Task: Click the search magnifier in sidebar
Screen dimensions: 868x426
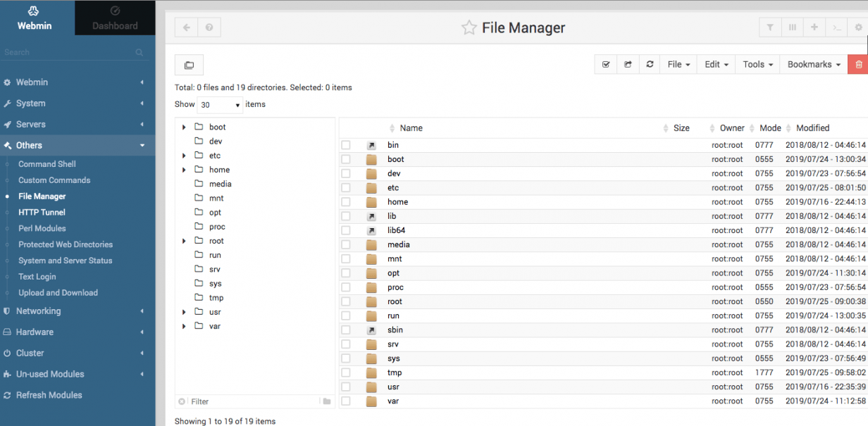Action: [139, 52]
